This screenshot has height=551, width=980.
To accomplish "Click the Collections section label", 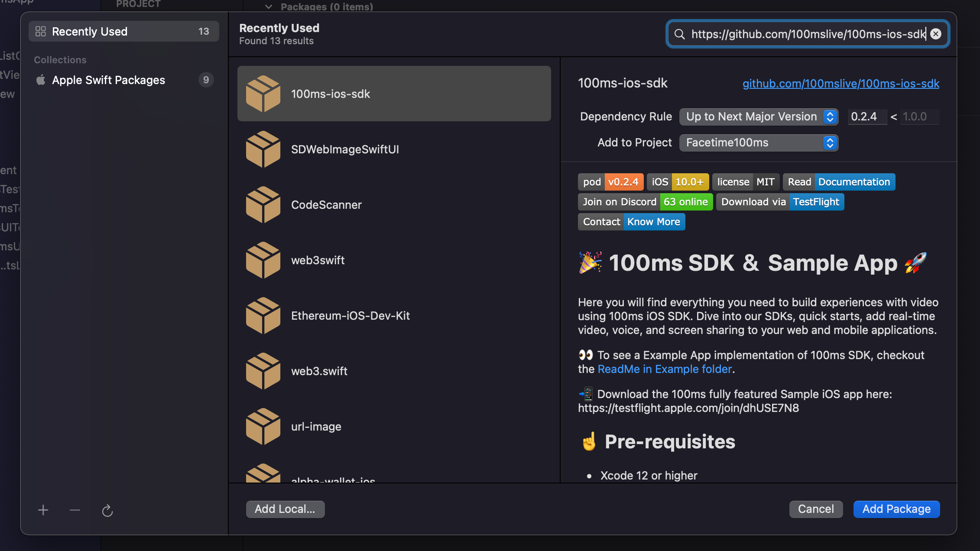I will coord(60,60).
